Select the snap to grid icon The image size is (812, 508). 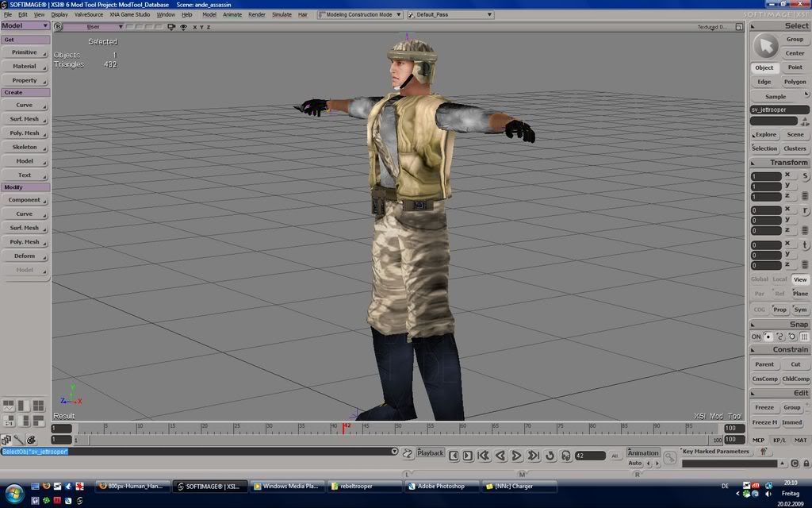(804, 337)
